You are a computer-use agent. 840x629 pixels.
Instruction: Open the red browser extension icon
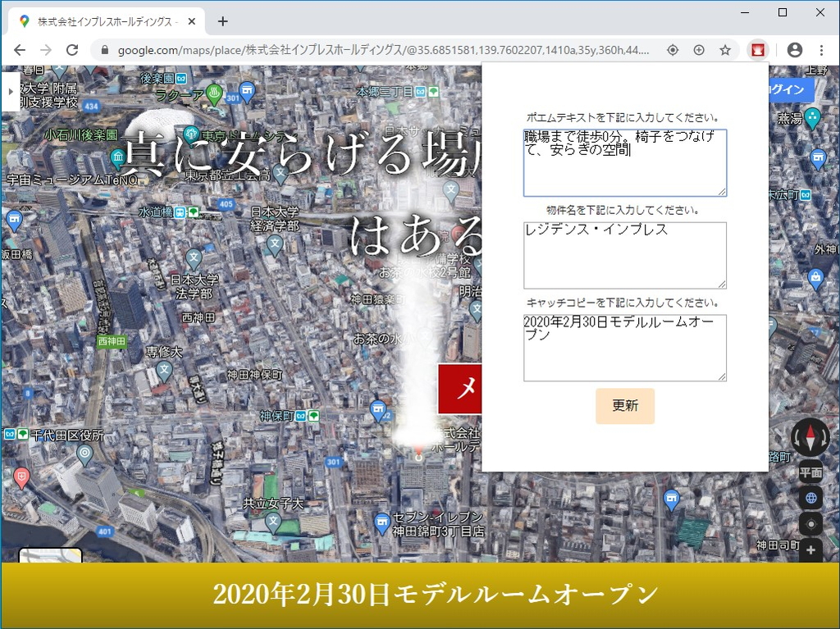coord(757,49)
